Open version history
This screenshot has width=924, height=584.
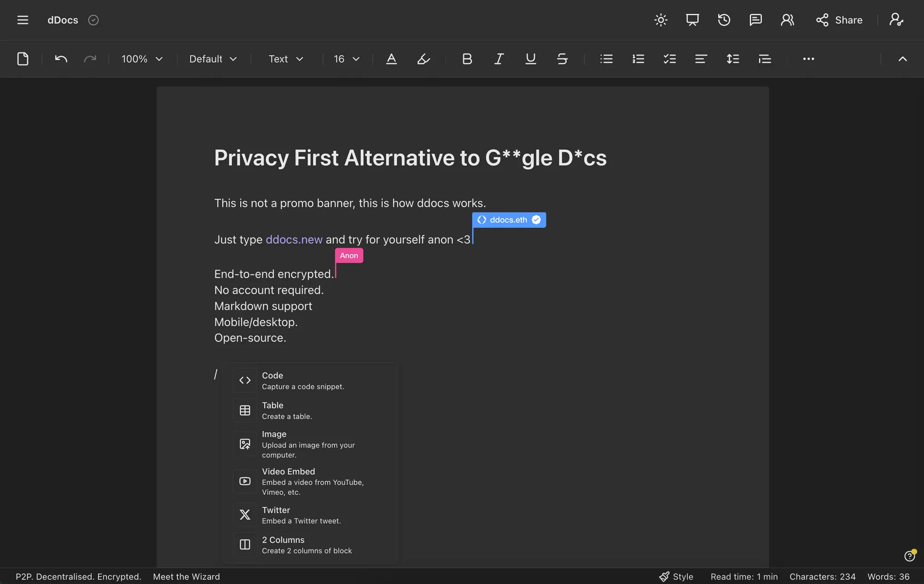click(723, 20)
